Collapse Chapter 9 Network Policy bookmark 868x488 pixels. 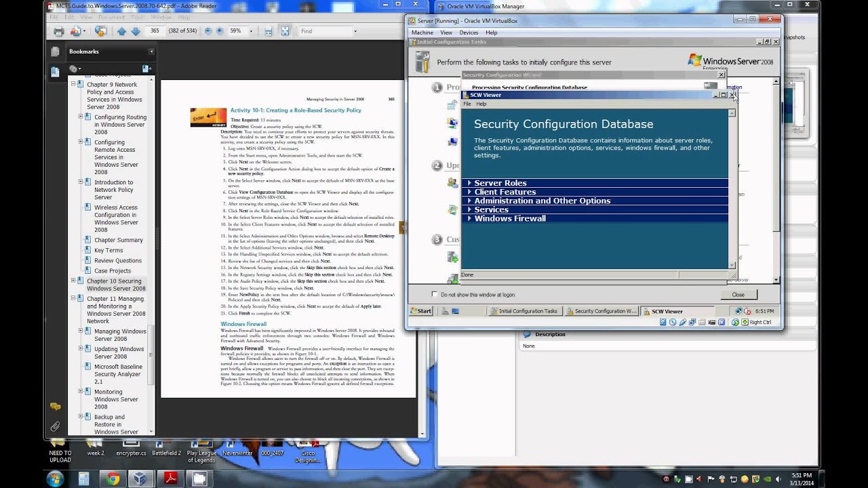pos(73,84)
